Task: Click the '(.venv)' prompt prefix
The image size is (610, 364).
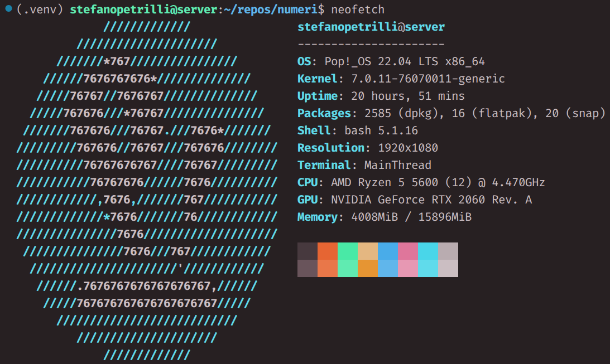Action: pyautogui.click(x=40, y=9)
